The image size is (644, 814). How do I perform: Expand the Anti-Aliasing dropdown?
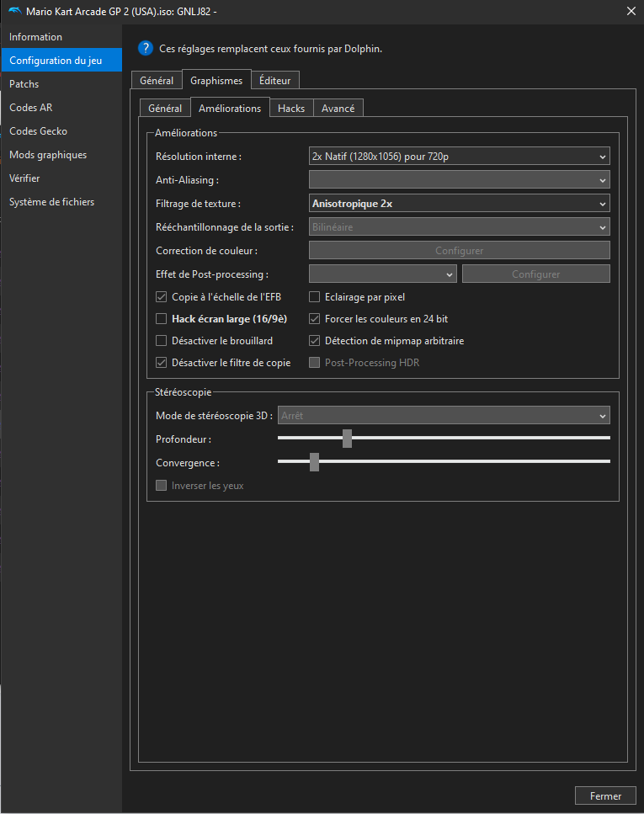[x=459, y=180]
